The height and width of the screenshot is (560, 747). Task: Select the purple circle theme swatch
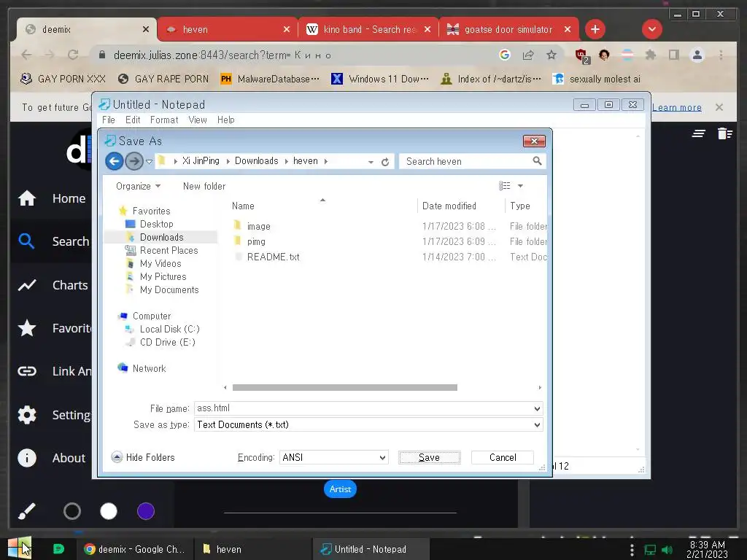(x=146, y=511)
